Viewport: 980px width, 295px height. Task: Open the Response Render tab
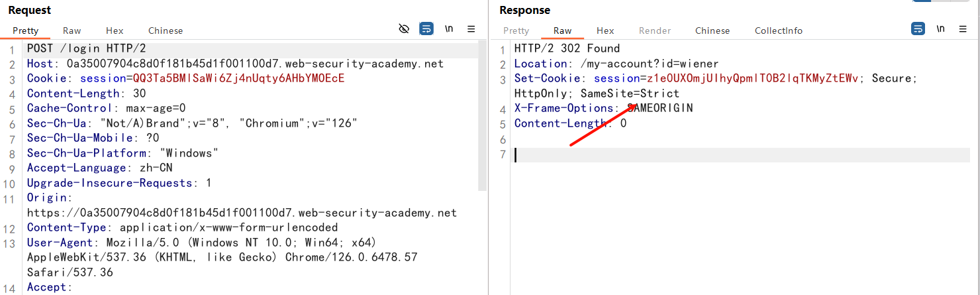click(655, 30)
